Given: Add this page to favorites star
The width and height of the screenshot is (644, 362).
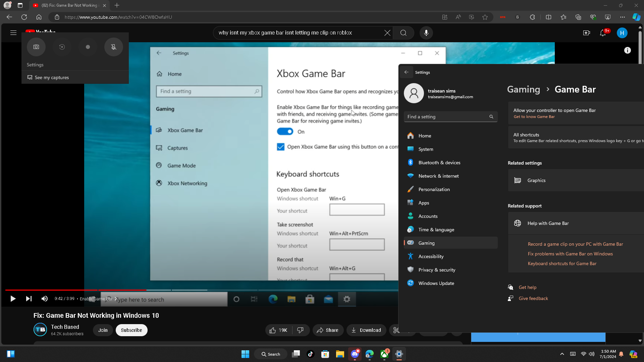Looking at the screenshot, I should click(x=485, y=17).
